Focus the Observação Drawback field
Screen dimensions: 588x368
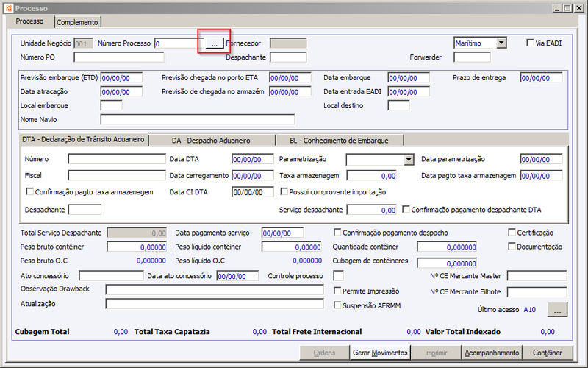[x=215, y=289]
